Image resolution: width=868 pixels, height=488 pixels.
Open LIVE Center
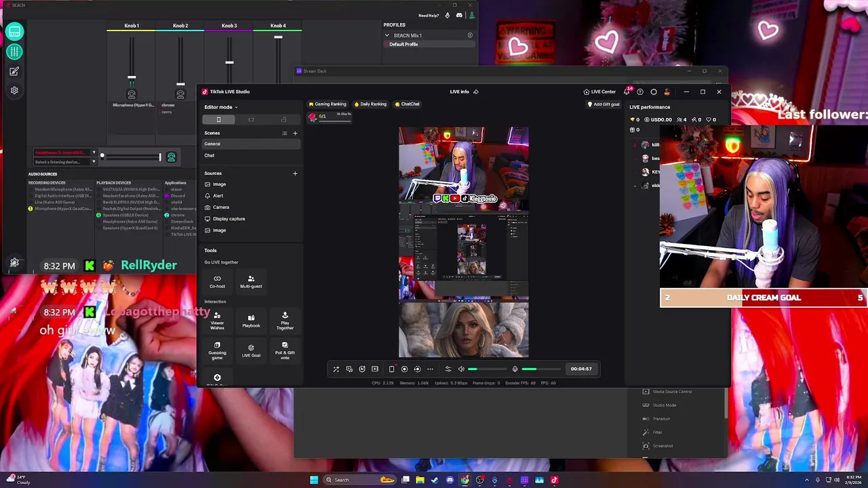[599, 91]
